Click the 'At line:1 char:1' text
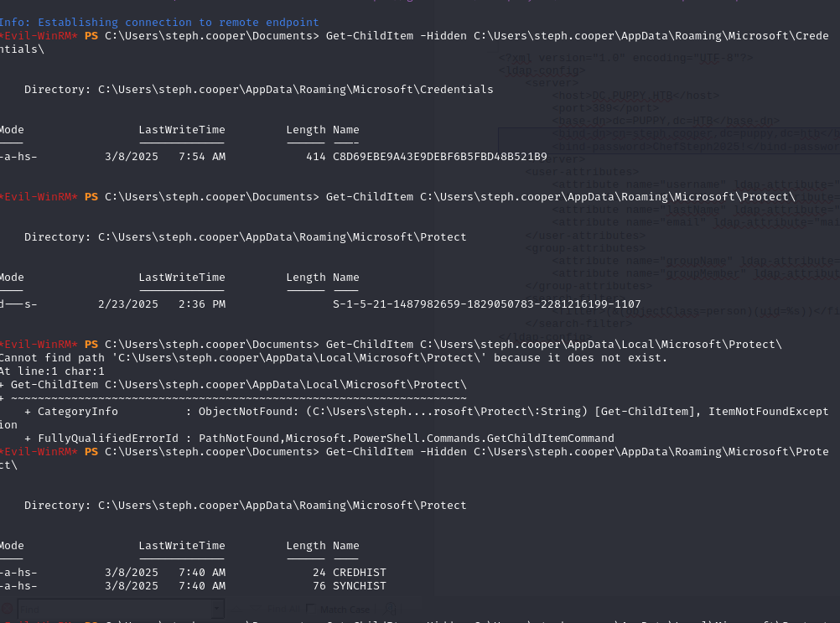This screenshot has width=840, height=623. [53, 371]
